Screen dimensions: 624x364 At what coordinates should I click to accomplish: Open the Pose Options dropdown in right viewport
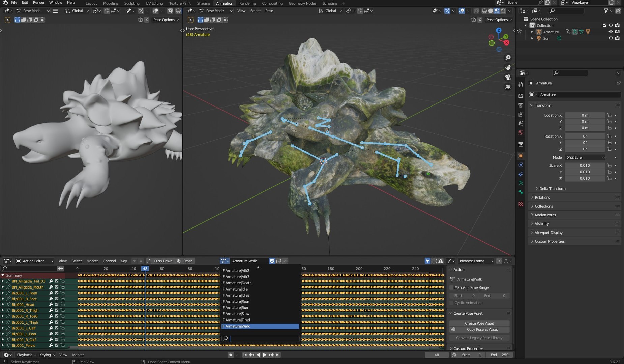click(499, 20)
